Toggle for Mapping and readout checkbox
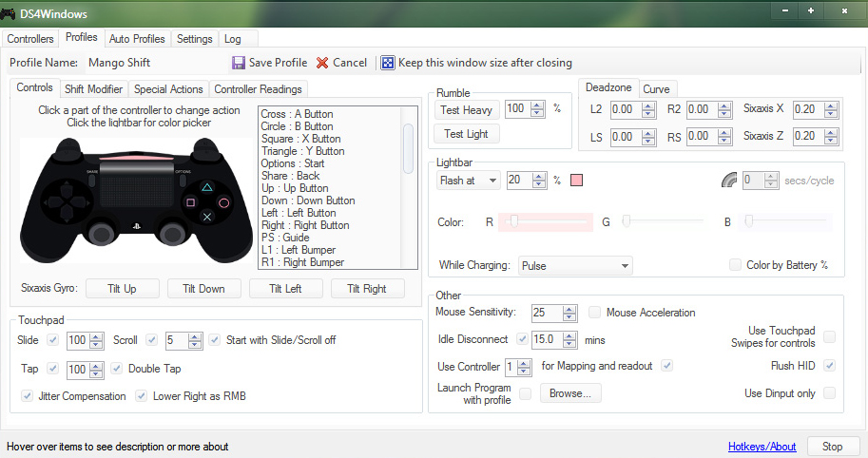Image resolution: width=868 pixels, height=458 pixels. (x=667, y=365)
